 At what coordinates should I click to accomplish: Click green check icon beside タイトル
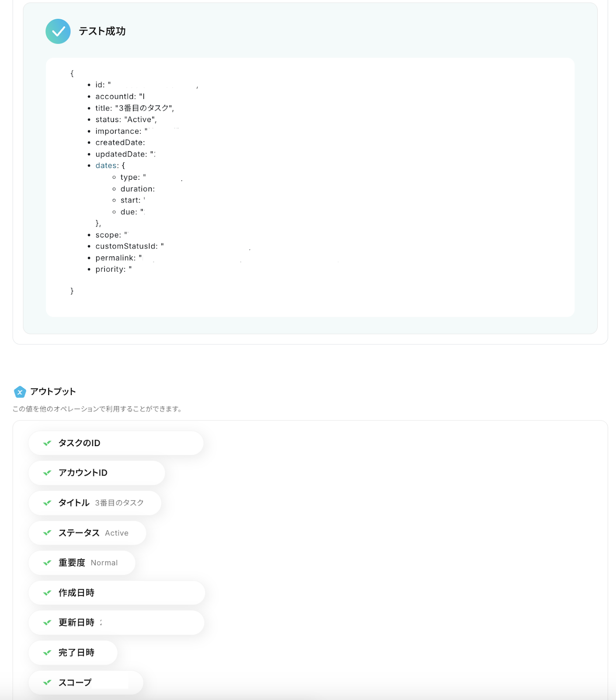pyautogui.click(x=47, y=503)
